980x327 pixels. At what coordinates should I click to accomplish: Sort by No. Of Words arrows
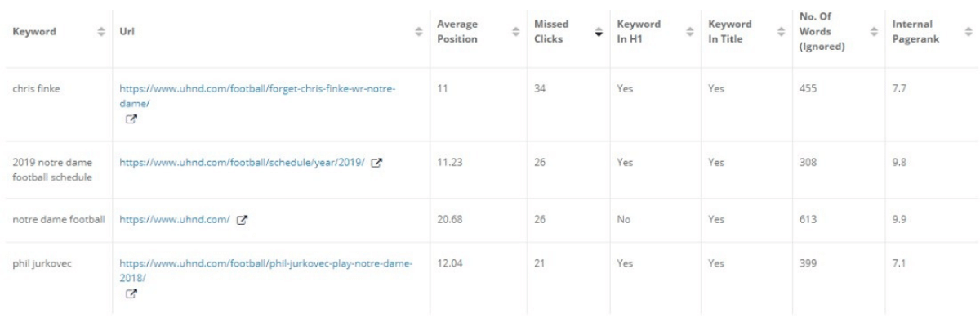click(x=873, y=32)
